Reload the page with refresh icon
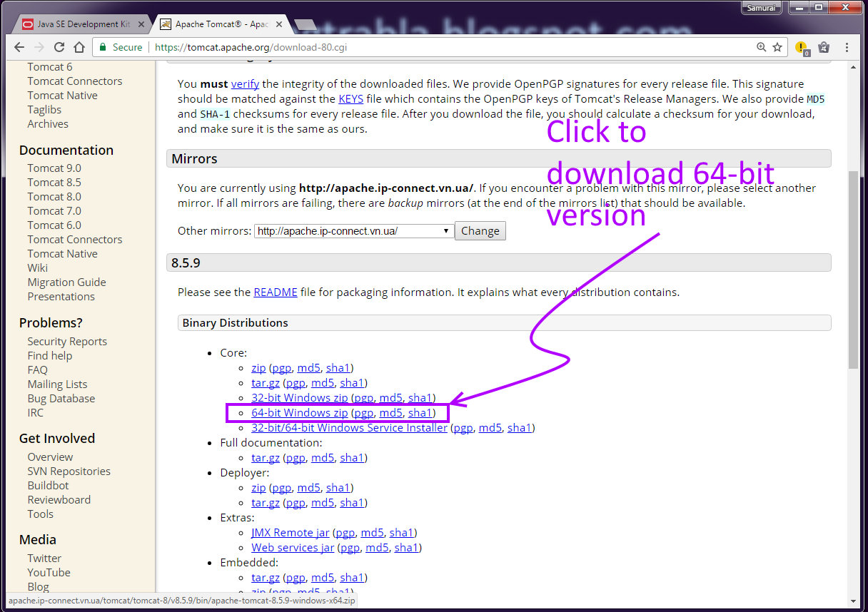Image resolution: width=868 pixels, height=612 pixels. pyautogui.click(x=59, y=47)
